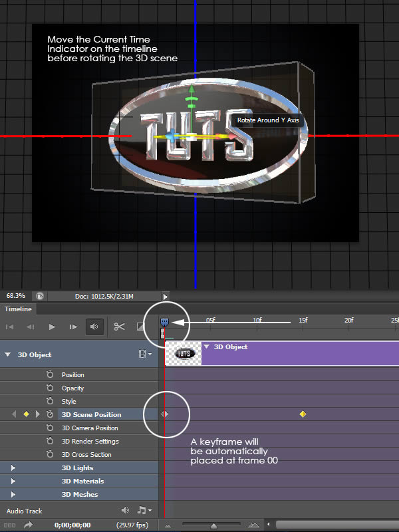Enable the Position stopwatch keyframing
The image size is (399, 532).
[50, 374]
